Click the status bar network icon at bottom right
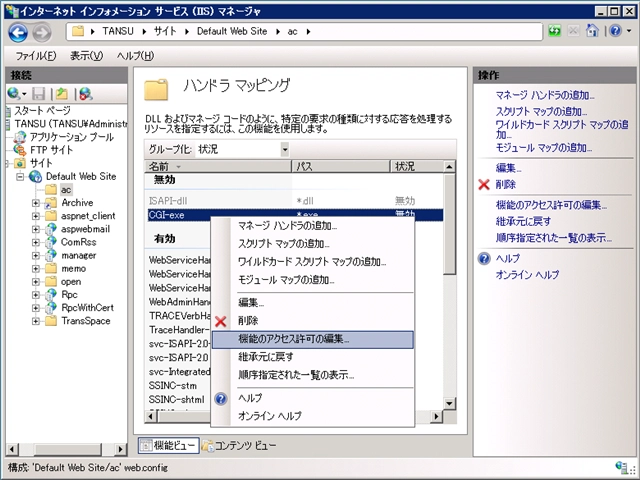Screen dimensions: 640x480 pos(623,468)
